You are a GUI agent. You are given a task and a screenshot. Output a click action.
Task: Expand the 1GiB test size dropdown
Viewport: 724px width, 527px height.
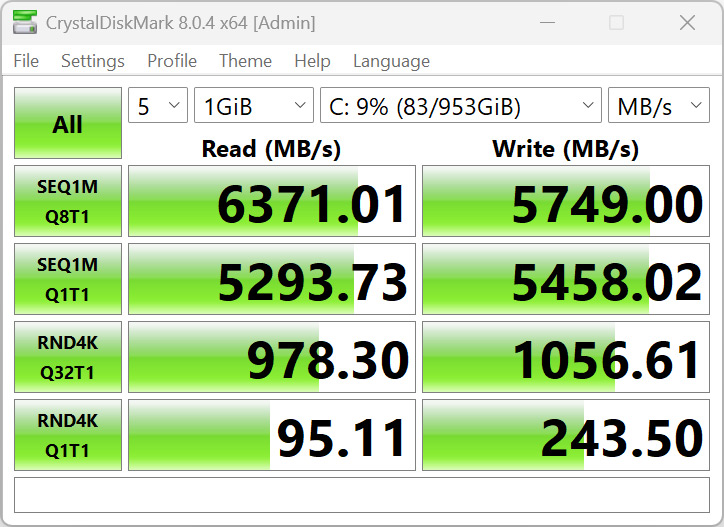point(254,106)
